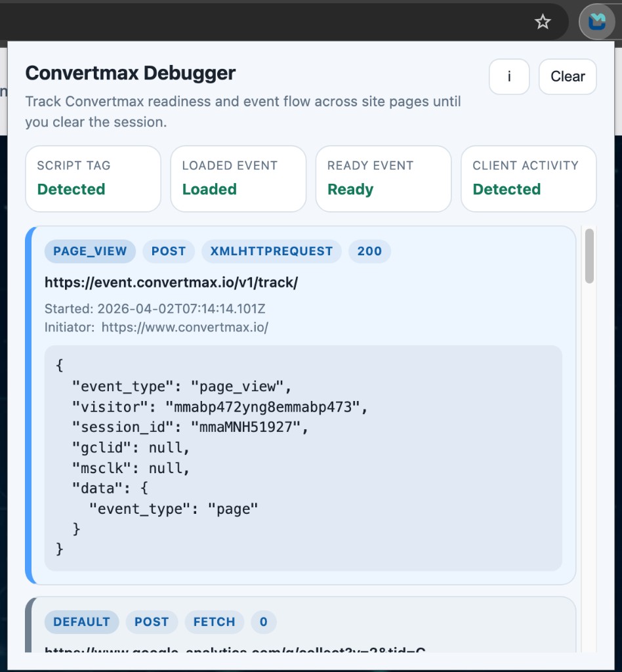Open the info panel via the i button

click(x=509, y=77)
